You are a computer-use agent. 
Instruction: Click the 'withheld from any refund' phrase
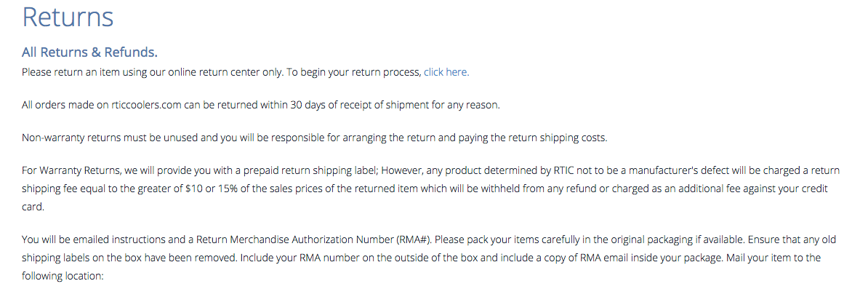coord(521,189)
